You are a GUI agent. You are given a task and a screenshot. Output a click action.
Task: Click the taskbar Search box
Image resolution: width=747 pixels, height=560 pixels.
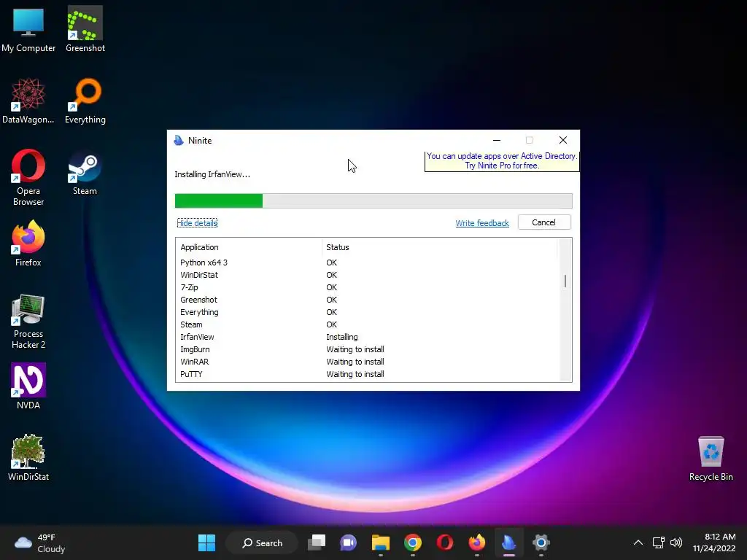coord(262,542)
